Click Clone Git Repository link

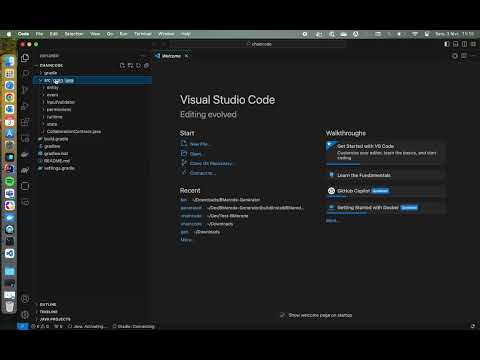click(208, 163)
